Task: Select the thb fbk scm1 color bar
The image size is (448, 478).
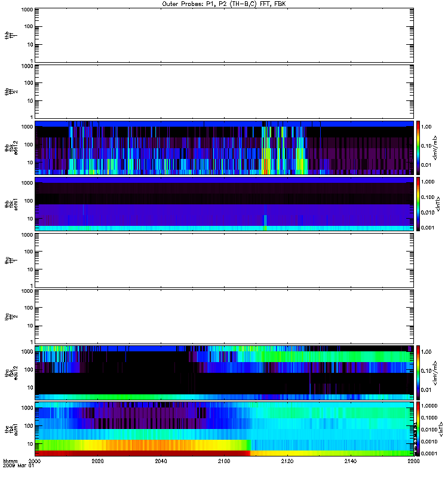Action: pyautogui.click(x=418, y=204)
